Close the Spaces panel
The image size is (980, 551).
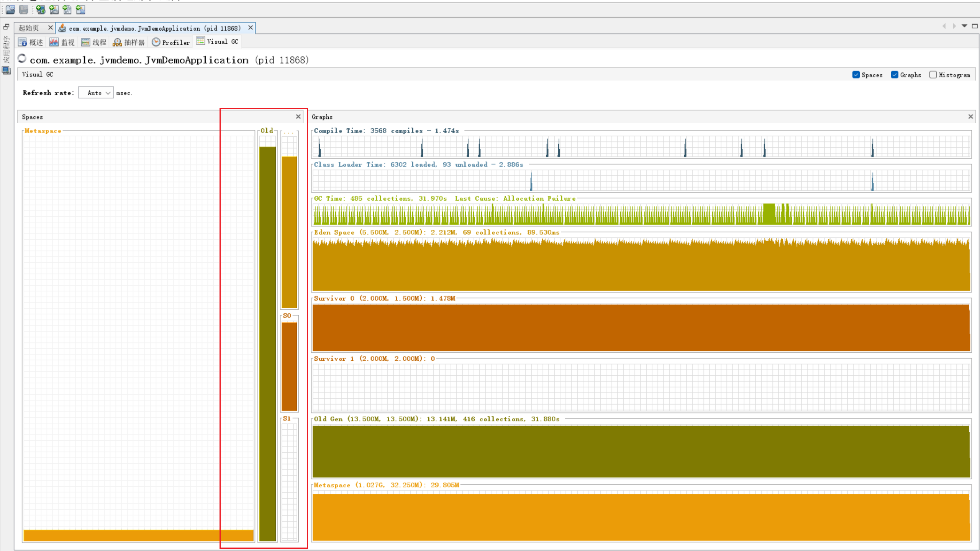298,116
